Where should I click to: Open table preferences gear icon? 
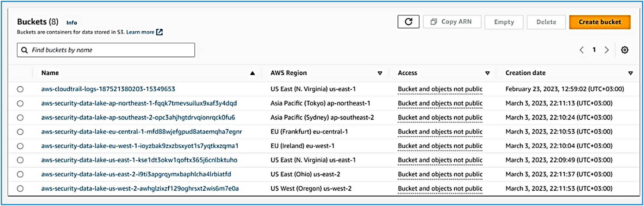[x=624, y=50]
